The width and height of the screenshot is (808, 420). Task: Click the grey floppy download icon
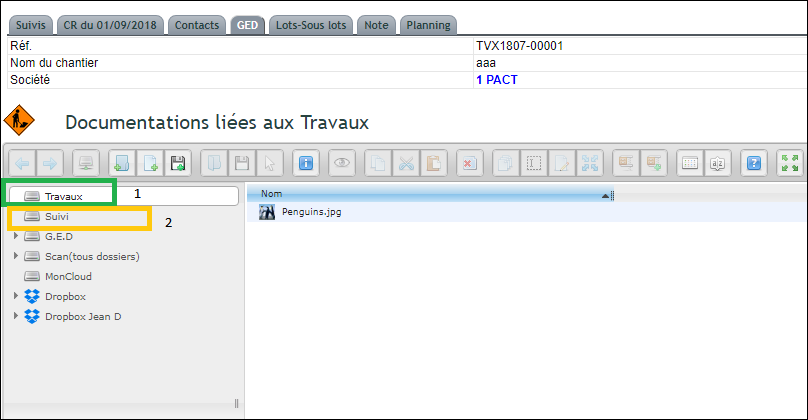click(x=242, y=164)
